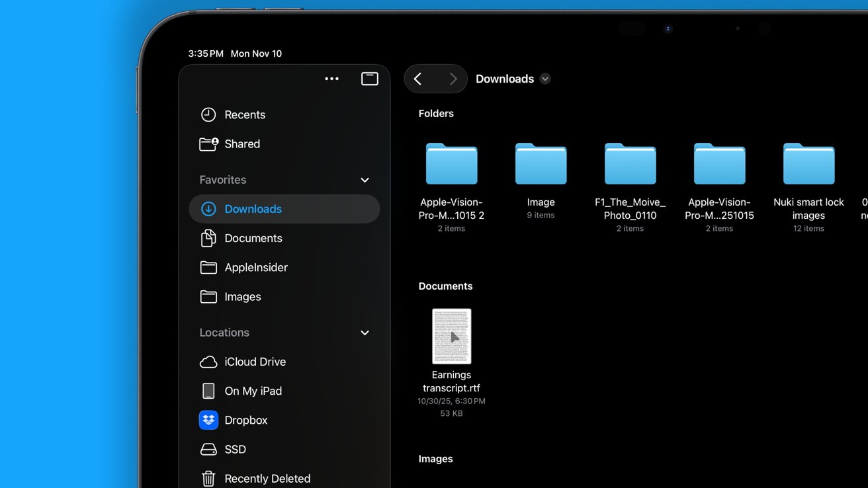Viewport: 868px width, 488px height.
Task: Collapse the Favorites section
Action: tap(365, 180)
